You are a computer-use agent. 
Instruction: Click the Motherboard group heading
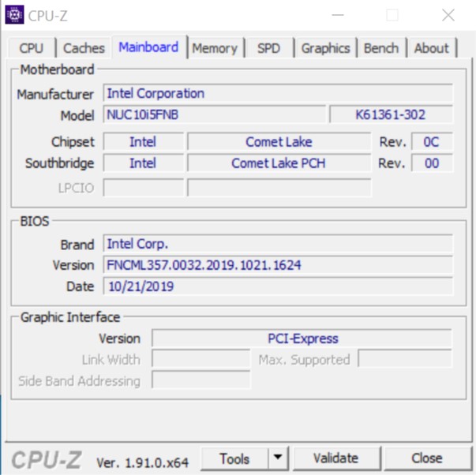click(x=57, y=69)
